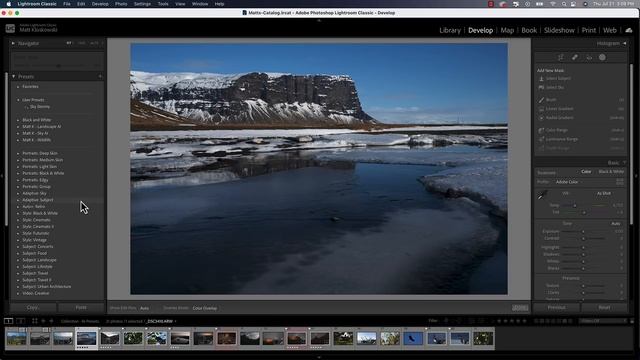Set FIT zoom level in Navigator header
The image size is (640, 360).
pos(69,43)
